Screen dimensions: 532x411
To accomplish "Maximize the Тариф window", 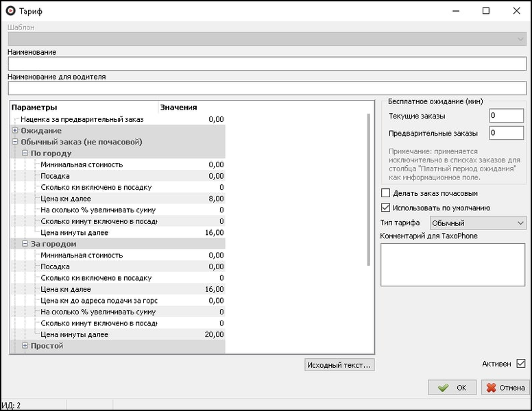I will click(486, 11).
